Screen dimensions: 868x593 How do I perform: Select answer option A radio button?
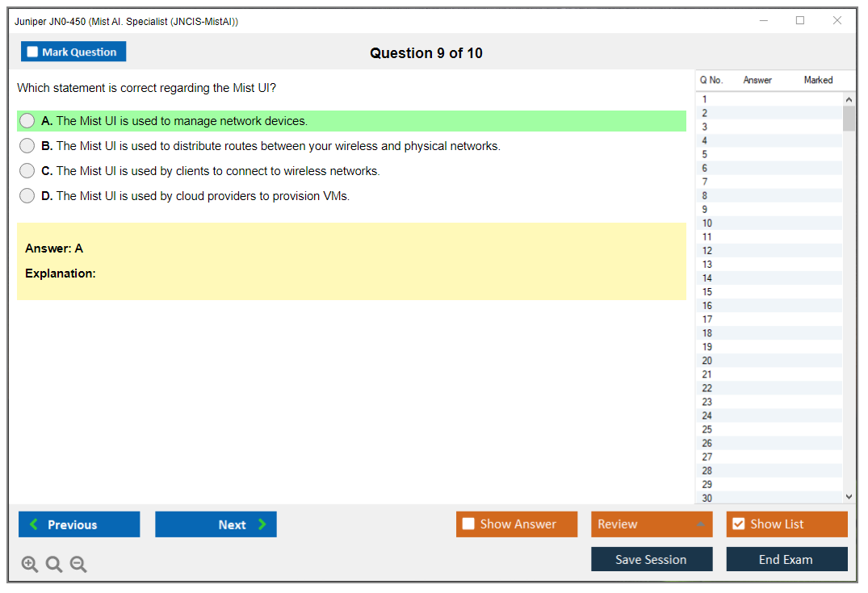pyautogui.click(x=27, y=121)
